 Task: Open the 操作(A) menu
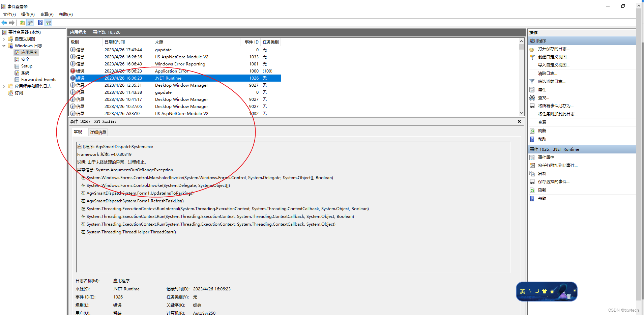tap(28, 15)
